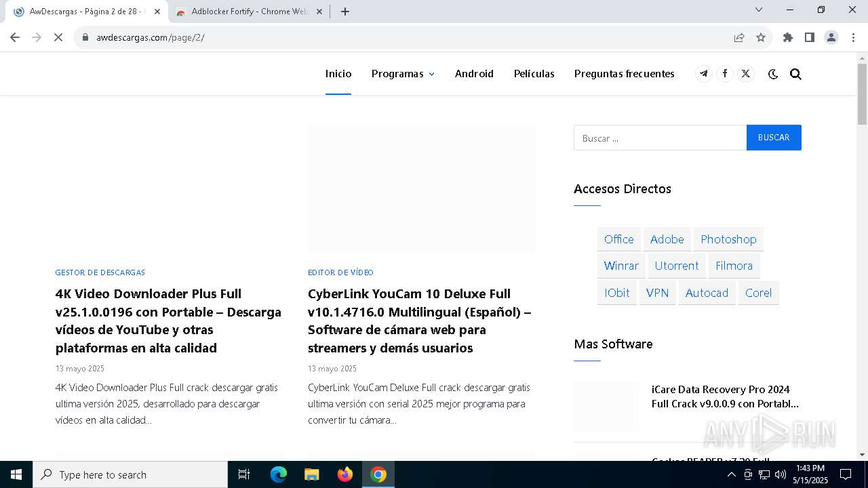Open GESTOR DE DESCARGAS category link
This screenshot has width=868, height=488.
100,272
